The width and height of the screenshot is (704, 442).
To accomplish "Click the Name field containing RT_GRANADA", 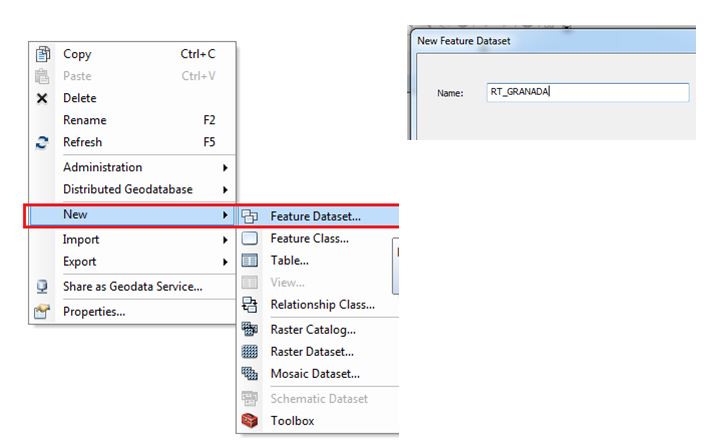I will click(x=587, y=92).
